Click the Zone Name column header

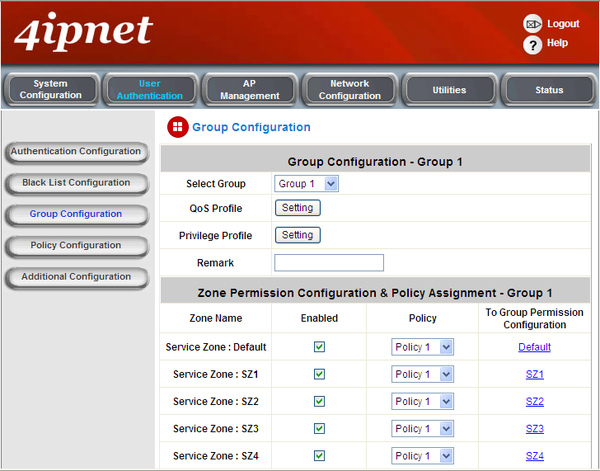click(x=216, y=318)
